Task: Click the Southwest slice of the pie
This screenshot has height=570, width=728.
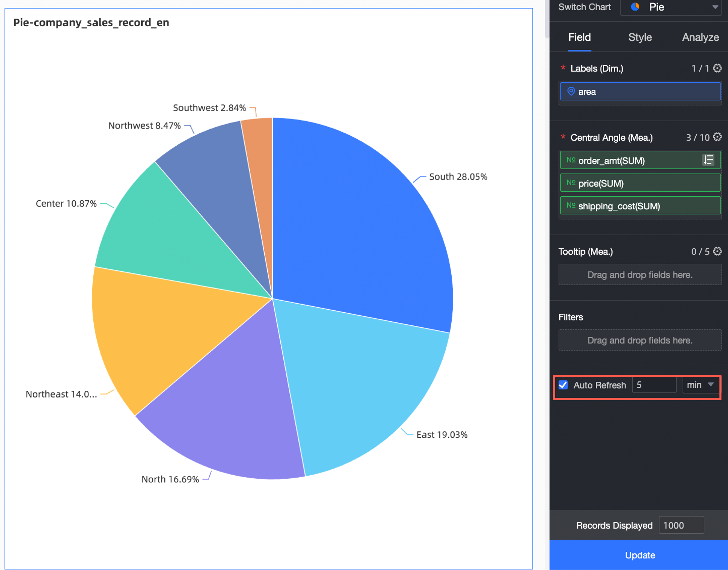Action: click(x=257, y=136)
